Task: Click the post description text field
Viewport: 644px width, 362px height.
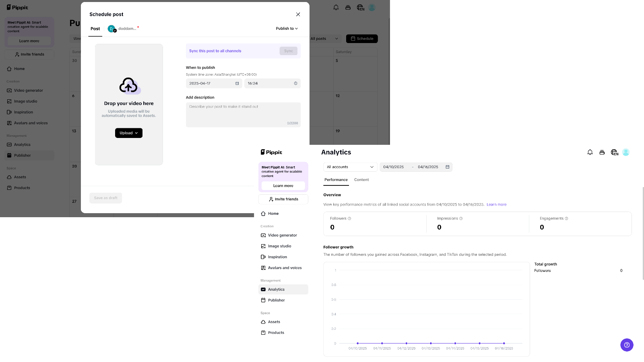Action: pos(243,115)
